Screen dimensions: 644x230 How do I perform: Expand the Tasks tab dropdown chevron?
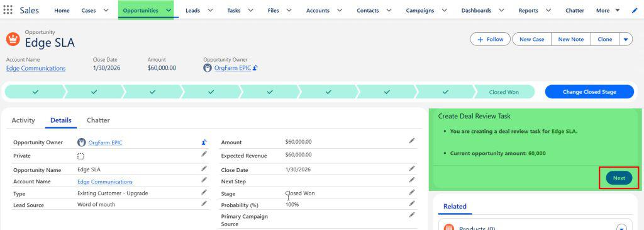[x=251, y=10]
